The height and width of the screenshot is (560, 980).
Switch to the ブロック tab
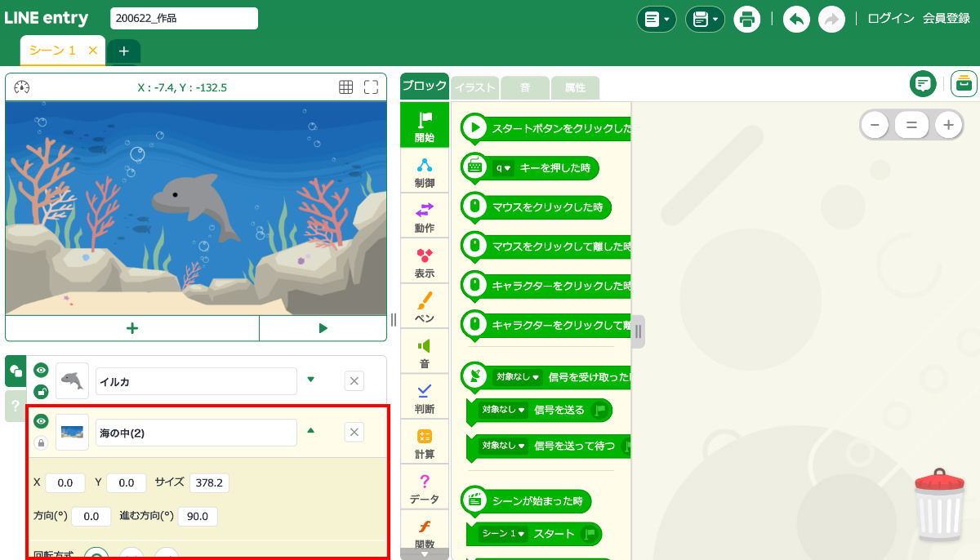425,87
